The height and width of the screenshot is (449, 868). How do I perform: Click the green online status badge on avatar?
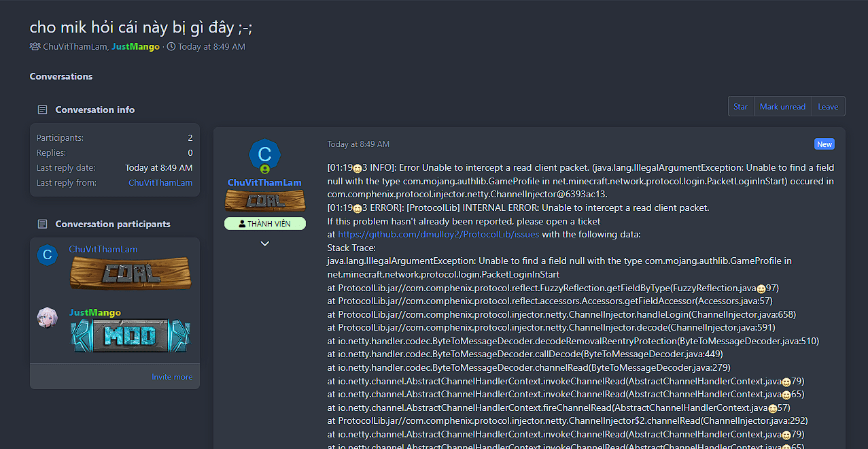pyautogui.click(x=265, y=169)
